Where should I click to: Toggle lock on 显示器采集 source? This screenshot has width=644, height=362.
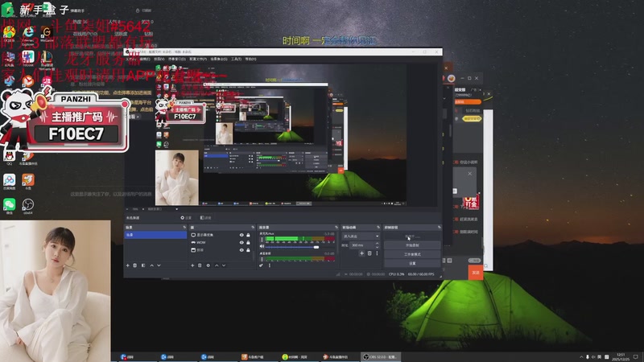point(248,235)
